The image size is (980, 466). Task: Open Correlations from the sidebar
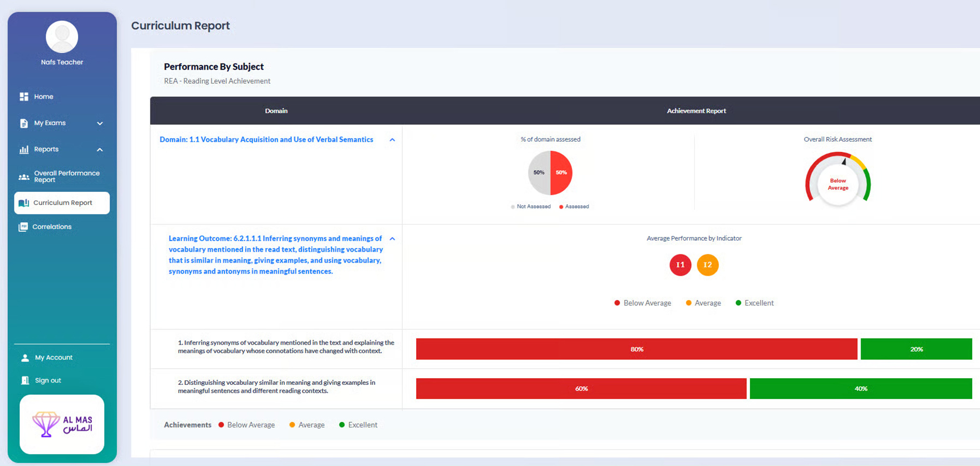pyautogui.click(x=52, y=227)
